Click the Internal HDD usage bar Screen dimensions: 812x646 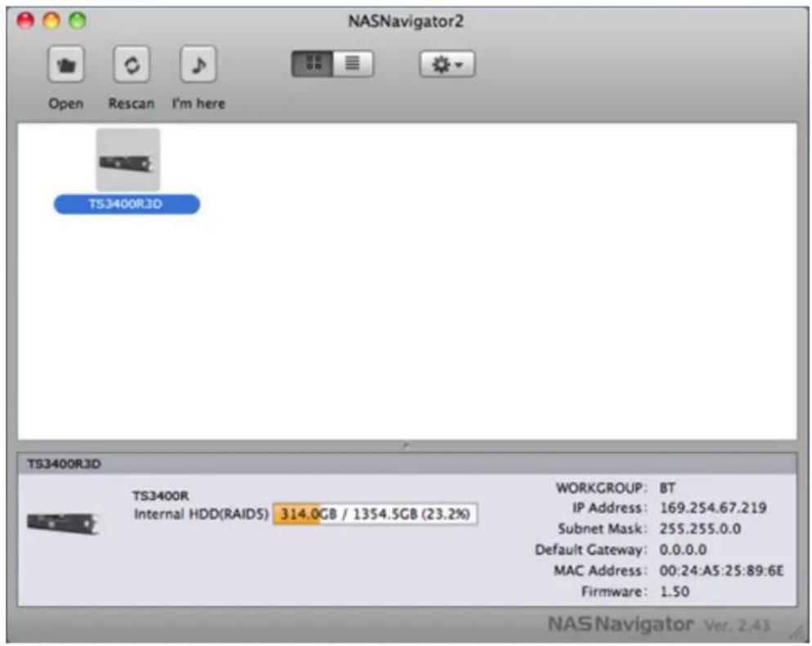point(375,514)
